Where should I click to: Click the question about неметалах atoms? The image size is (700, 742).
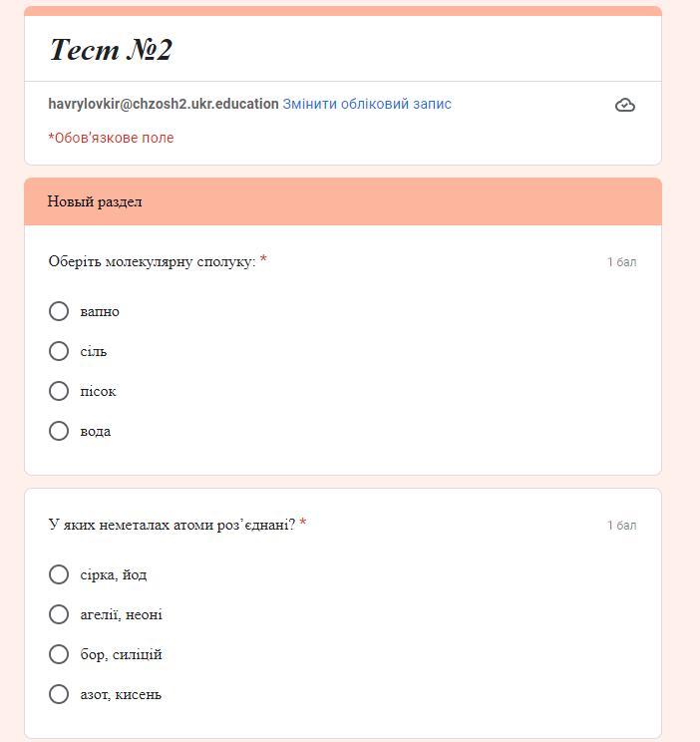point(172,525)
